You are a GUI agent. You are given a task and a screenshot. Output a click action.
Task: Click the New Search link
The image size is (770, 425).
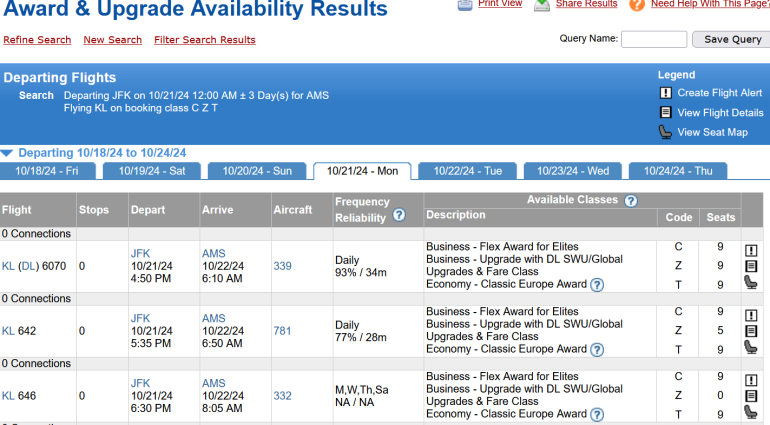[x=112, y=40]
